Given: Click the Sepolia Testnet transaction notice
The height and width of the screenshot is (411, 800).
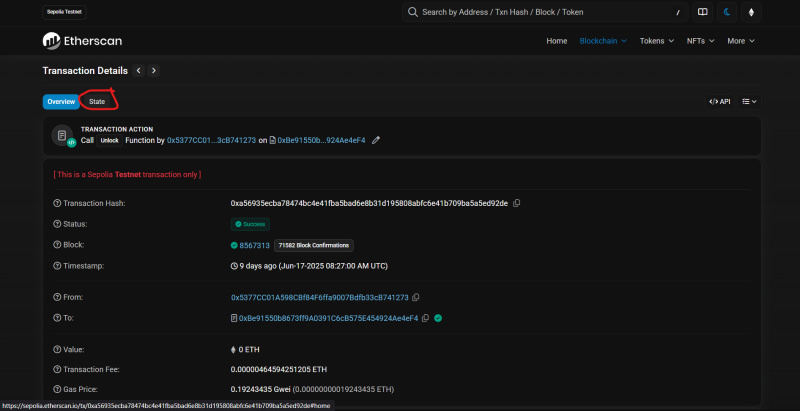Looking at the screenshot, I should pyautogui.click(x=128, y=174).
